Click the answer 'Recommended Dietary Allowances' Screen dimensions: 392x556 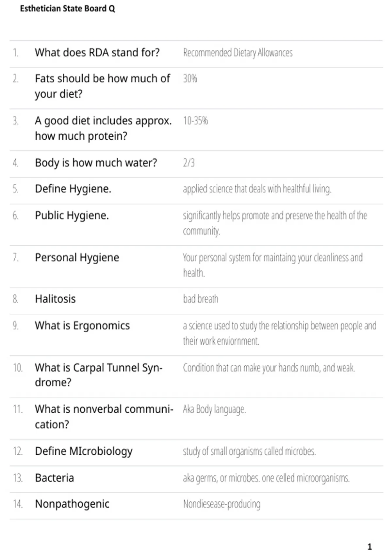click(x=238, y=52)
